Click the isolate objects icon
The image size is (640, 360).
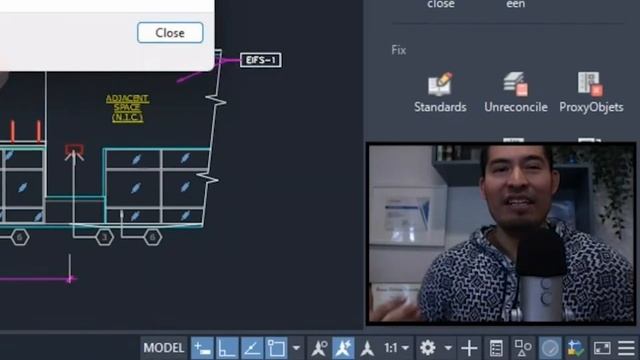(523, 348)
